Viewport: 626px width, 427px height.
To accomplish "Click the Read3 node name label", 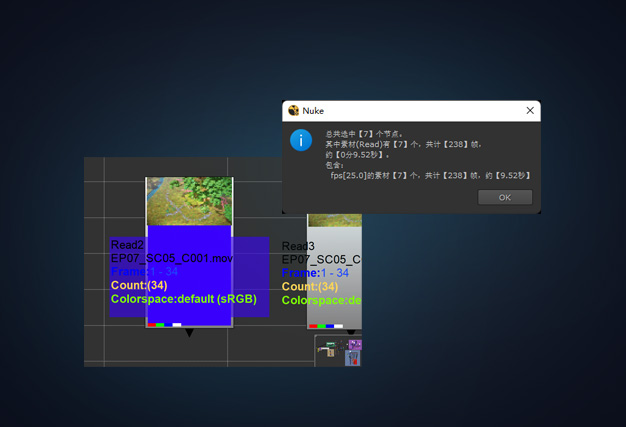I will 298,247.
